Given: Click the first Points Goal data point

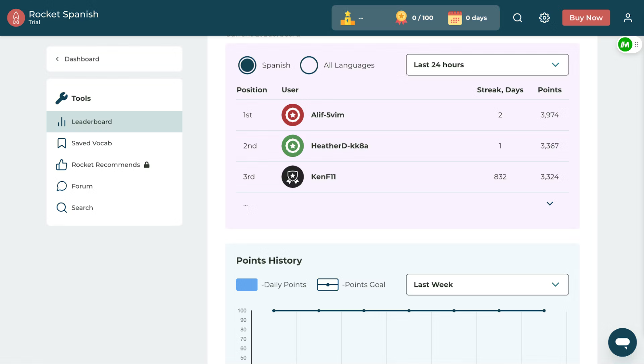Looking at the screenshot, I should (274, 311).
